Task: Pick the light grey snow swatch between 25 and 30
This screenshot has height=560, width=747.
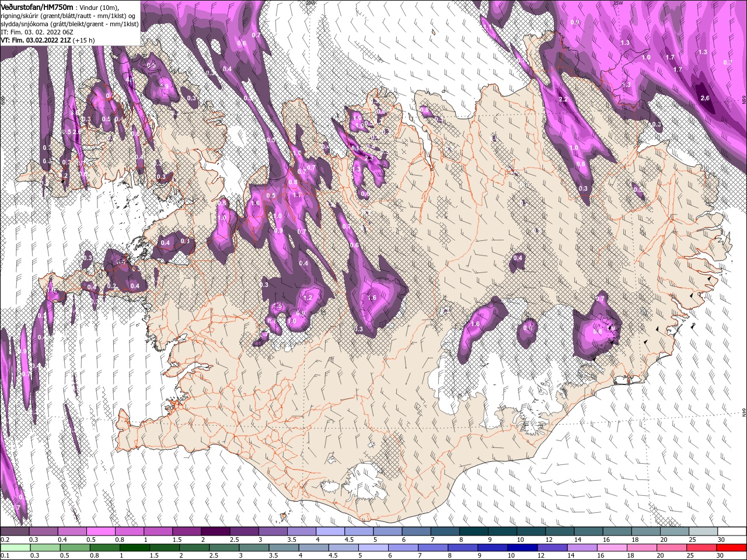Action: 704,531
